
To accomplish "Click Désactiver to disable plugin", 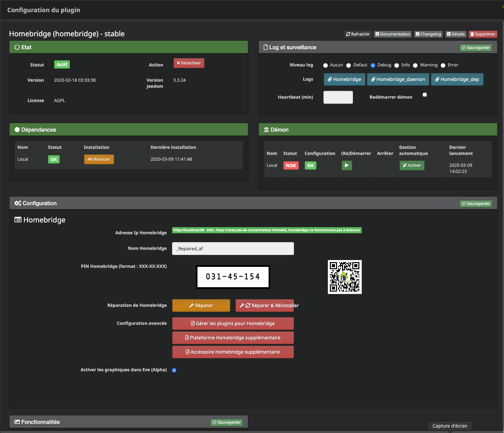I will [189, 63].
